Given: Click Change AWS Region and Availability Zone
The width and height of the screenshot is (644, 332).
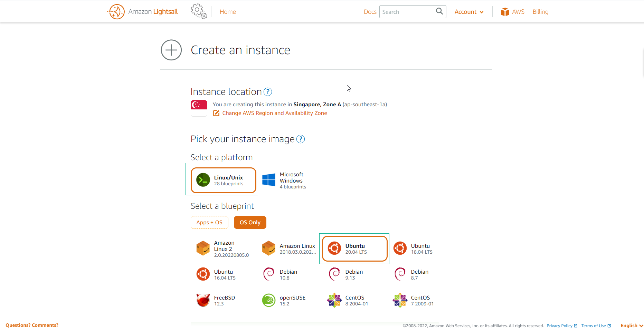Looking at the screenshot, I should (275, 113).
